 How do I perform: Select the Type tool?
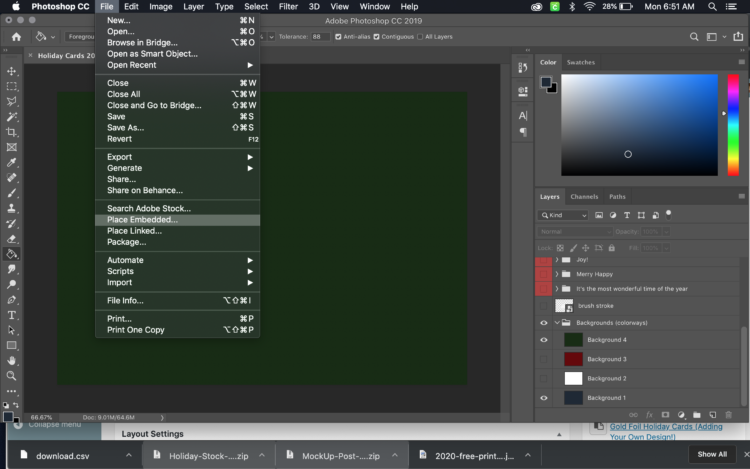(11, 315)
